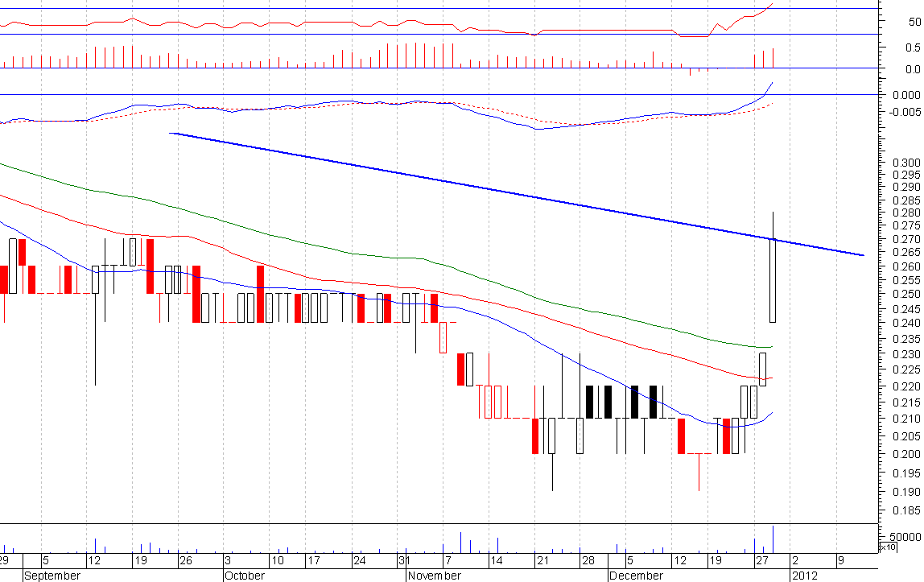Select the 0.265 price axis label

pyautogui.click(x=907, y=252)
